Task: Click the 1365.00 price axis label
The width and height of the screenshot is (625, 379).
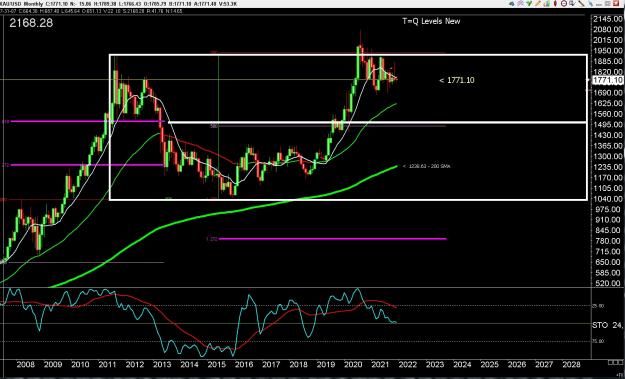Action: (x=608, y=146)
